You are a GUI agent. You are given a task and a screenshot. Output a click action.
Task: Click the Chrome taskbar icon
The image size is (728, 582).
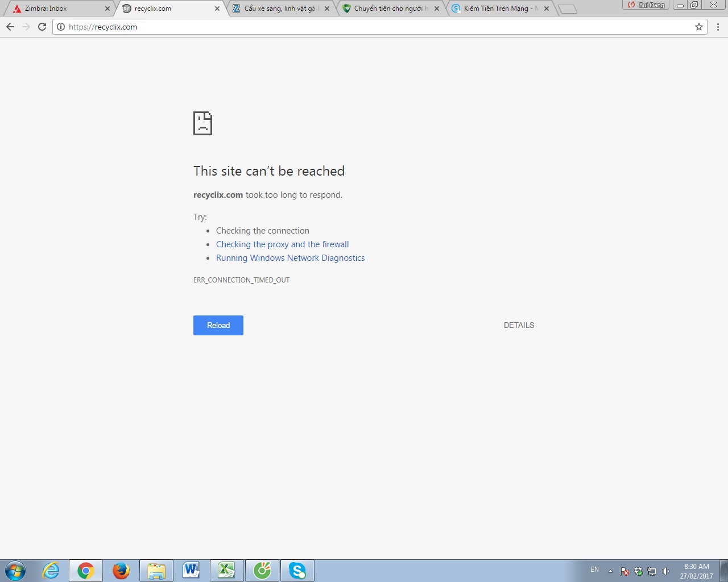pos(86,571)
